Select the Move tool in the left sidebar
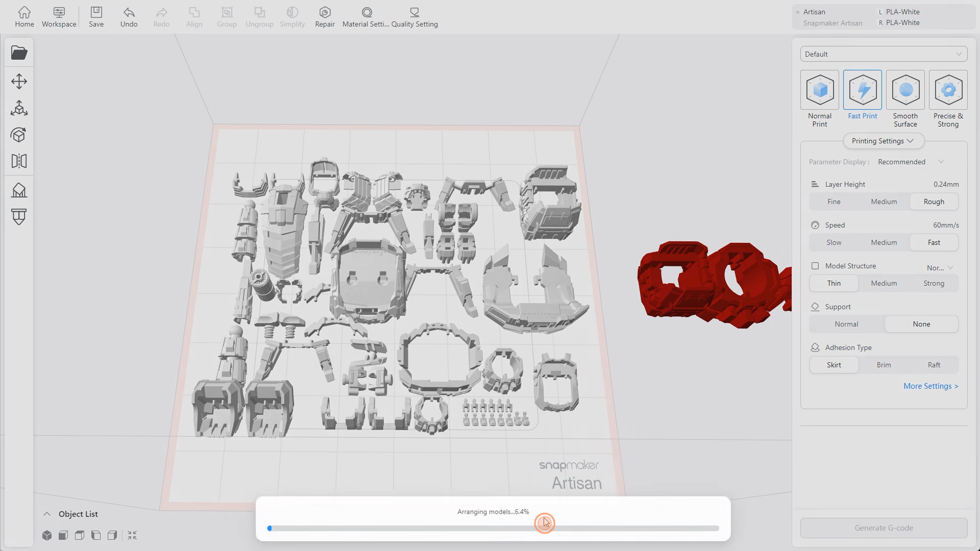The height and width of the screenshot is (551, 980). click(x=19, y=81)
